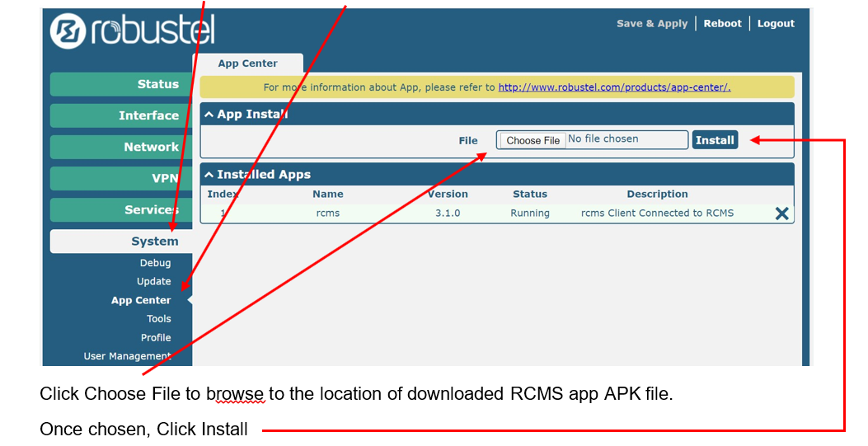The width and height of the screenshot is (868, 446).
Task: Click Reboot in top bar
Action: click(x=722, y=23)
